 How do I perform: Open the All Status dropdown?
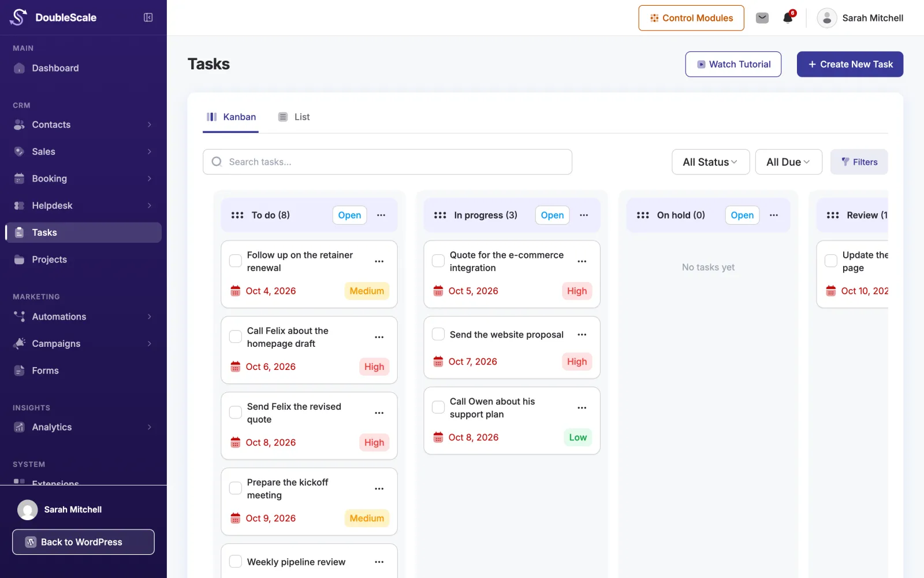tap(710, 162)
